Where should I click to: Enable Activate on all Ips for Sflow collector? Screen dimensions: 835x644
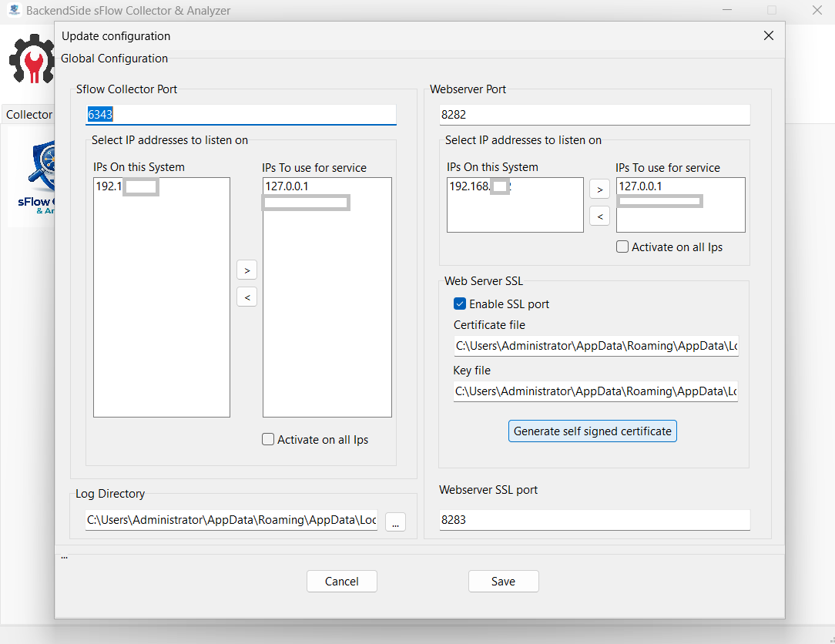click(268, 440)
